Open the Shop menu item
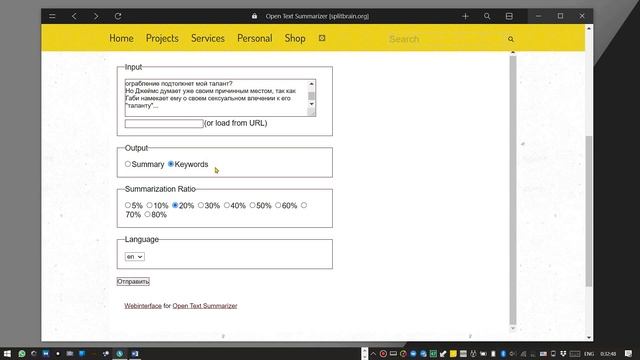Image resolution: width=640 pixels, height=360 pixels. click(x=295, y=38)
